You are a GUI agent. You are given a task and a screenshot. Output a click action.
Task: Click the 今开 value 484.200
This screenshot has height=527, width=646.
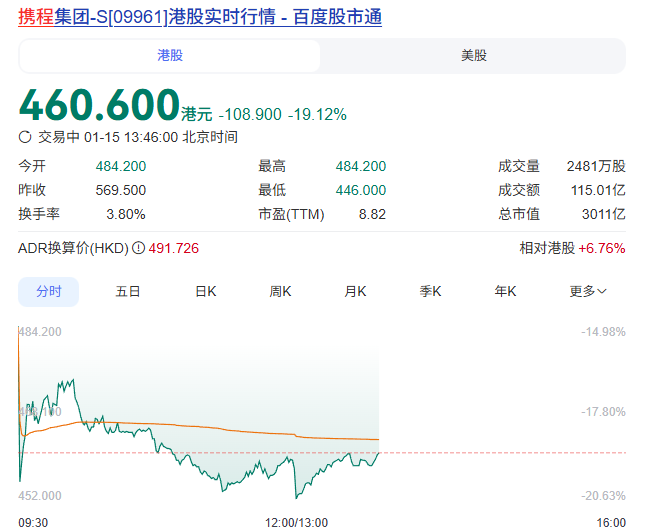click(121, 166)
